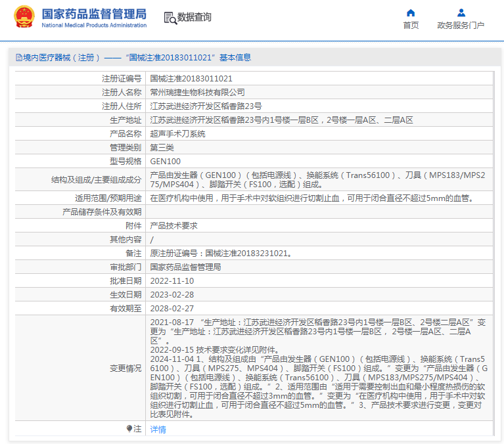
Task: Select 其他内容 value slash
Action: pos(152,240)
